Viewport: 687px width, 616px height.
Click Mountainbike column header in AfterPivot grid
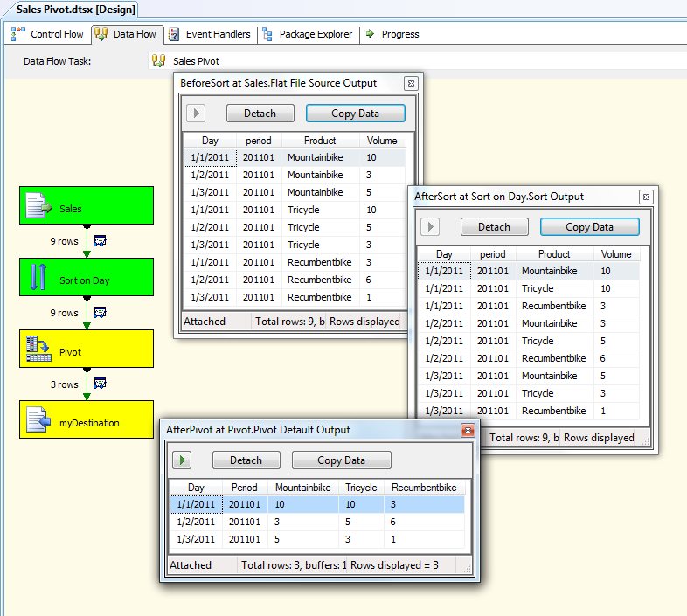pos(302,488)
